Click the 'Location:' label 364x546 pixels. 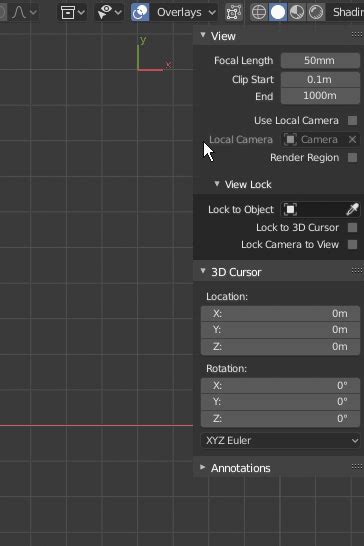click(227, 297)
